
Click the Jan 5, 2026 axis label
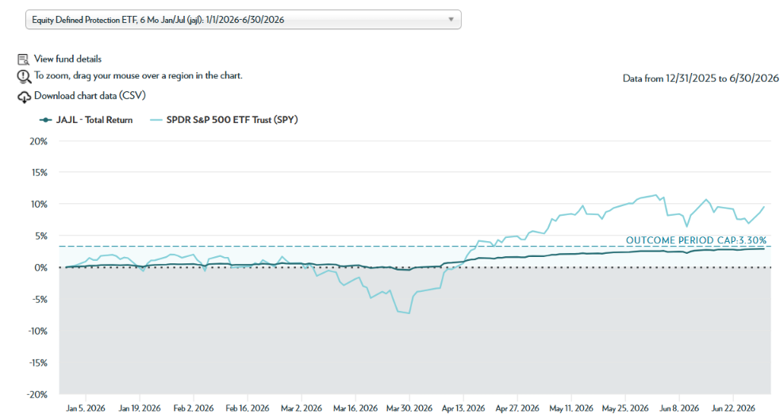tap(86, 408)
